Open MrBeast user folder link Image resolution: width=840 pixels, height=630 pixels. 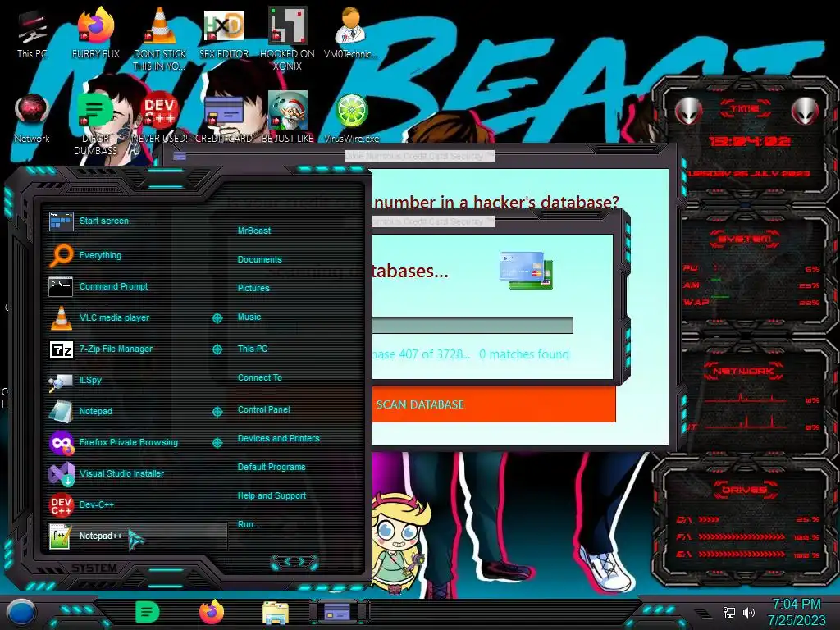pyautogui.click(x=254, y=231)
